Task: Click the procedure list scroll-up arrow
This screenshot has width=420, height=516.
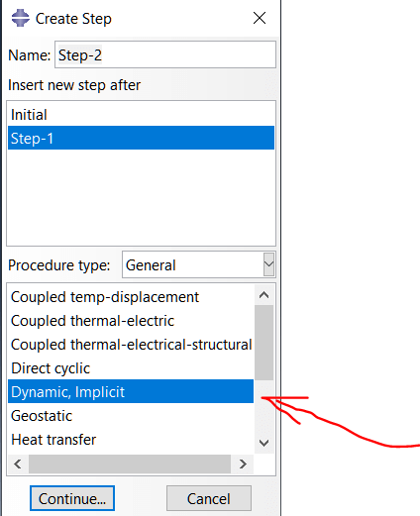Action: point(263,295)
